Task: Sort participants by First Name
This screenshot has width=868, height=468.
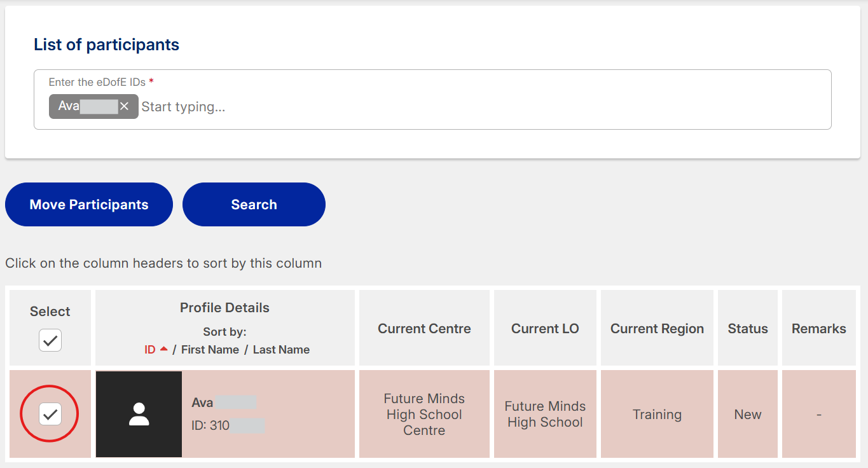Action: (210, 350)
